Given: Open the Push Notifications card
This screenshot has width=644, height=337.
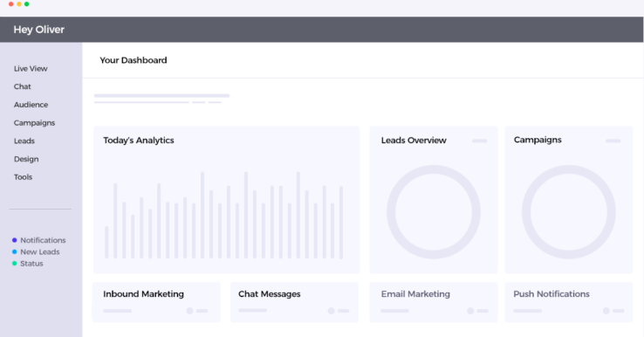Looking at the screenshot, I should coord(569,302).
